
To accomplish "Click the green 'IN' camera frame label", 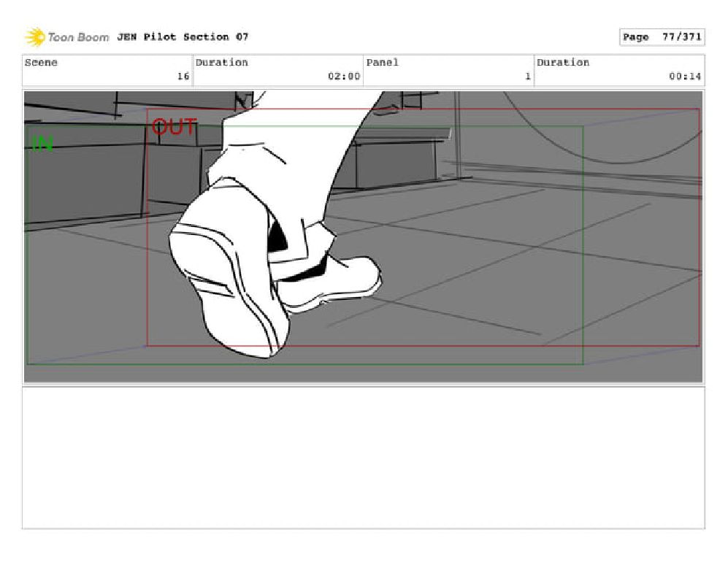I will (x=42, y=144).
